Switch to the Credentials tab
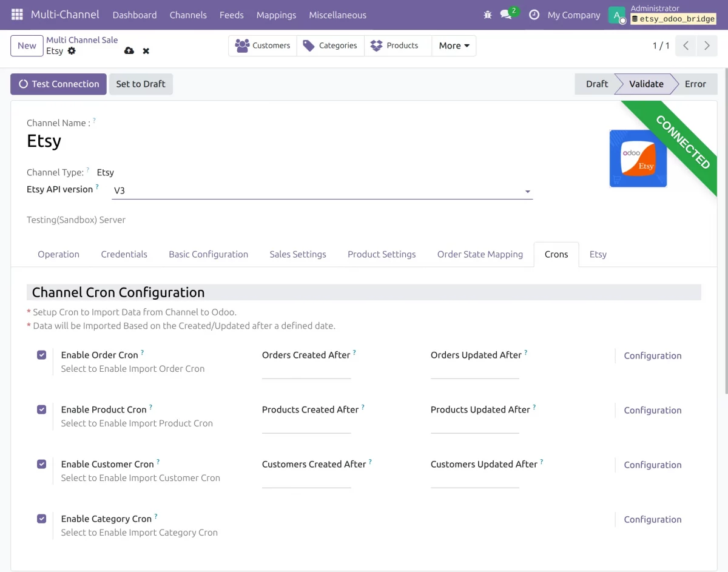728x572 pixels. 124,254
